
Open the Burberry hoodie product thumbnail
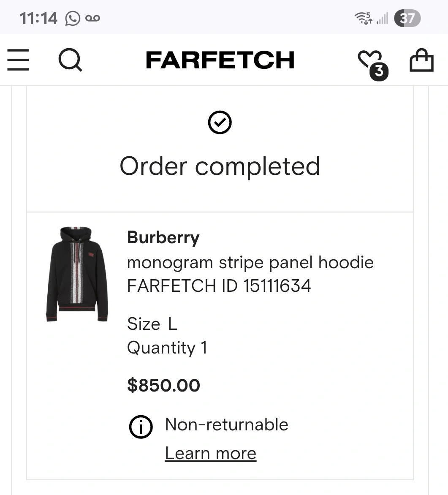tap(77, 274)
